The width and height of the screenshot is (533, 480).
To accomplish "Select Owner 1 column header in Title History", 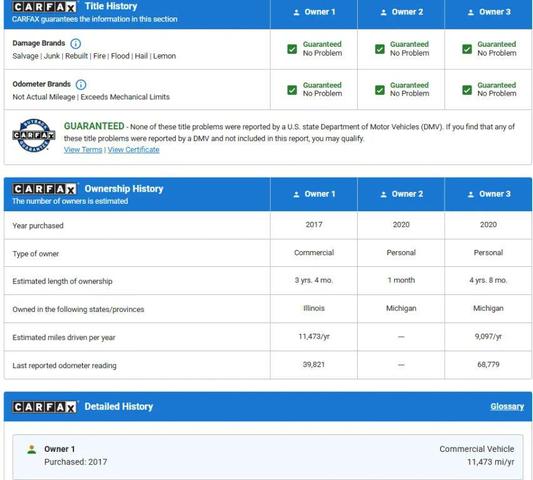I will pyautogui.click(x=314, y=14).
